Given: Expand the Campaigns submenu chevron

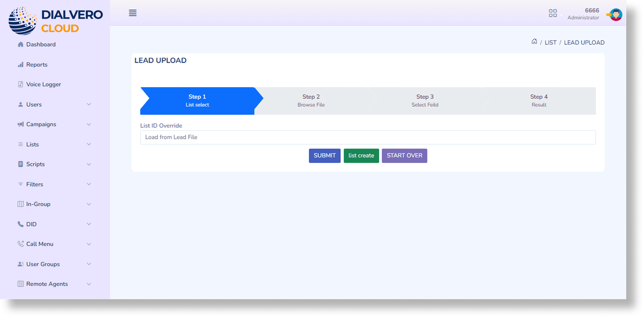Looking at the screenshot, I should click(89, 124).
